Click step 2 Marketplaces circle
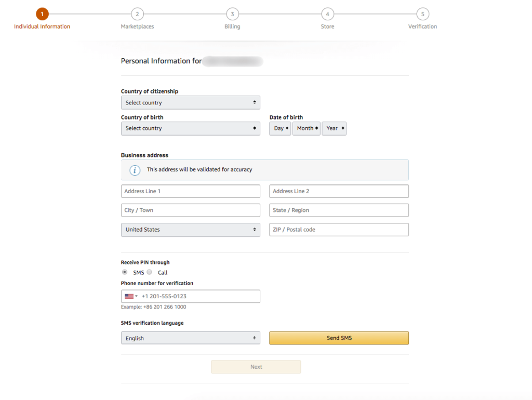Image resolution: width=532 pixels, height=400 pixels. 137,14
